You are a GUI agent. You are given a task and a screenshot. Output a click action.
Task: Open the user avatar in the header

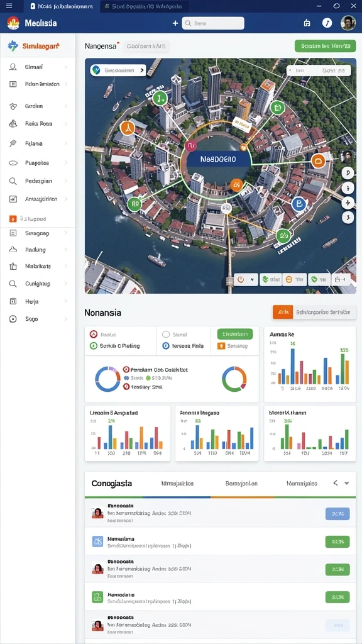click(x=348, y=23)
